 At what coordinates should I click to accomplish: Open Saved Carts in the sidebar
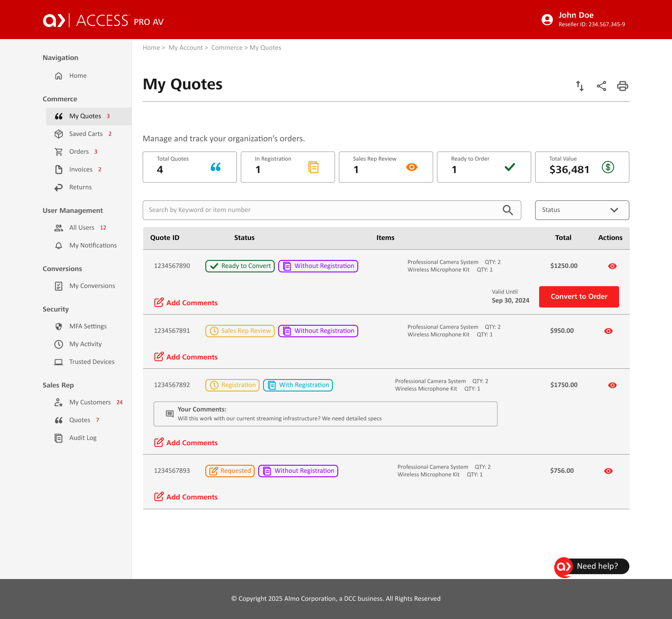point(86,134)
